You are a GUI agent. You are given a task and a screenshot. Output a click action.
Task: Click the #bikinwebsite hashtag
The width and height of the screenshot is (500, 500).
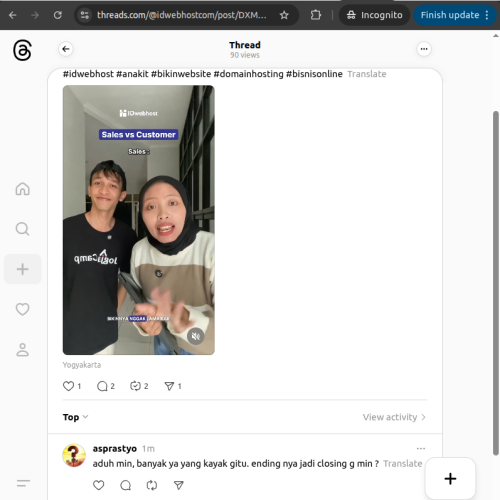click(181, 74)
